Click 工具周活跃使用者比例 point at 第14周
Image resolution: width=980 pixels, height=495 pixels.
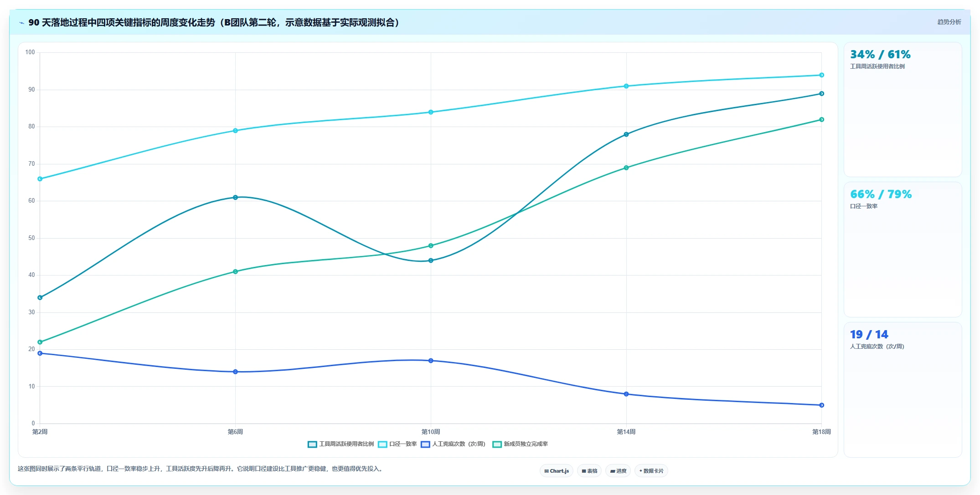pyautogui.click(x=626, y=134)
